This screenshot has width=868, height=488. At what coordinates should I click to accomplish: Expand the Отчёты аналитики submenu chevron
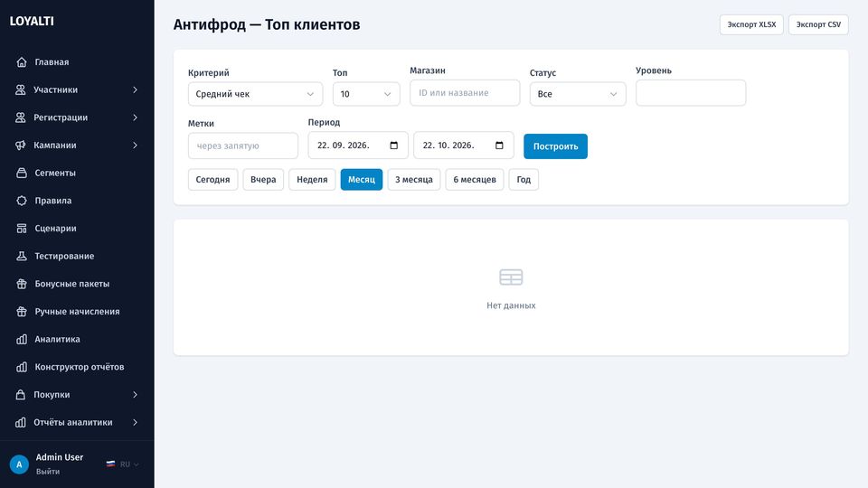click(x=135, y=422)
